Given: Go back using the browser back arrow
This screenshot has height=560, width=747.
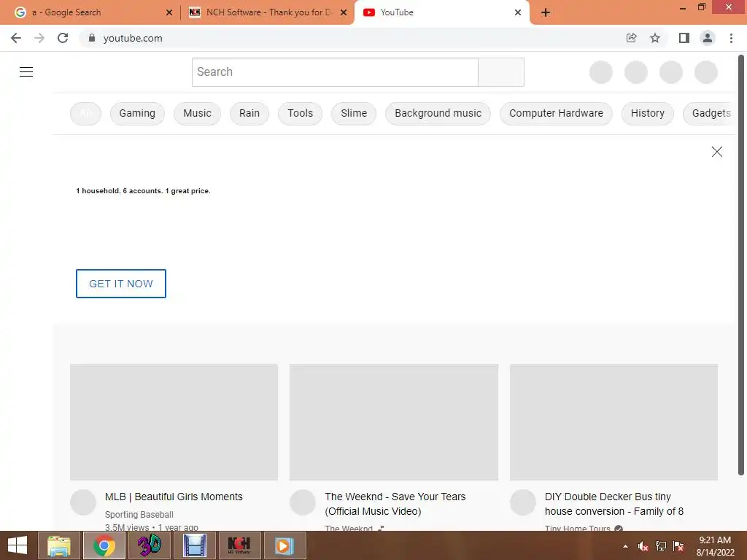Looking at the screenshot, I should click(x=16, y=38).
